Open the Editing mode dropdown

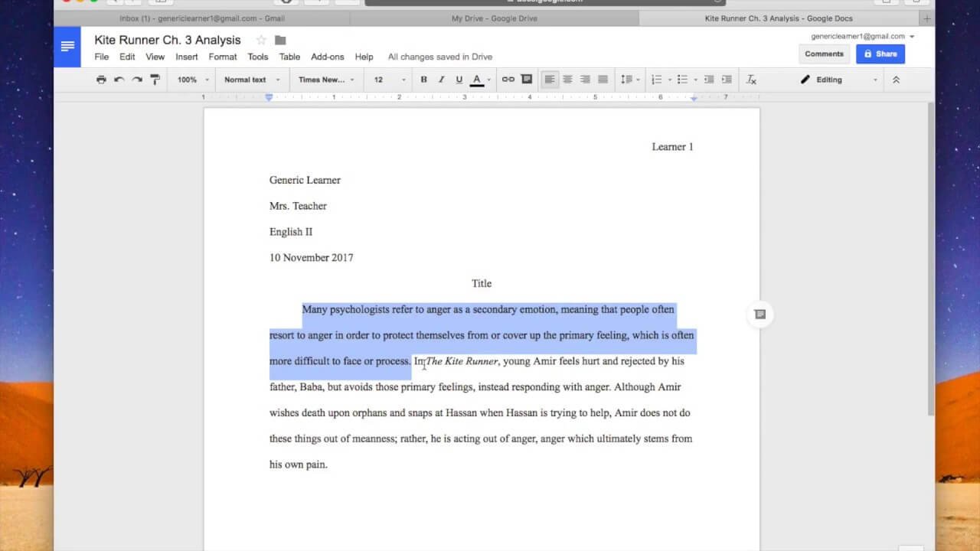tap(838, 80)
